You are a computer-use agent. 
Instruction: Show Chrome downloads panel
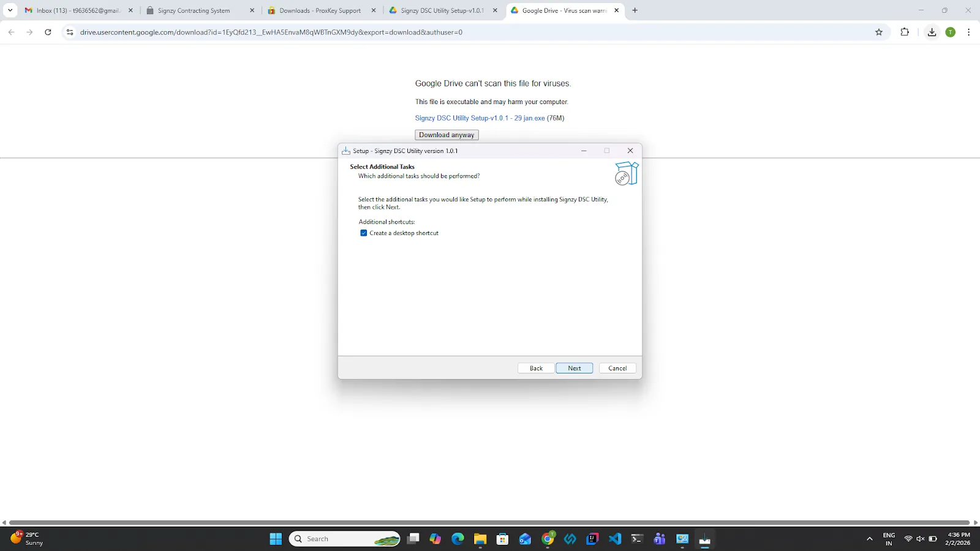click(932, 32)
